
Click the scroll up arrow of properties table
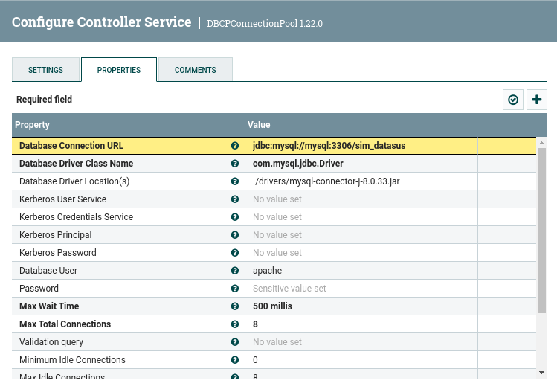[541, 141]
